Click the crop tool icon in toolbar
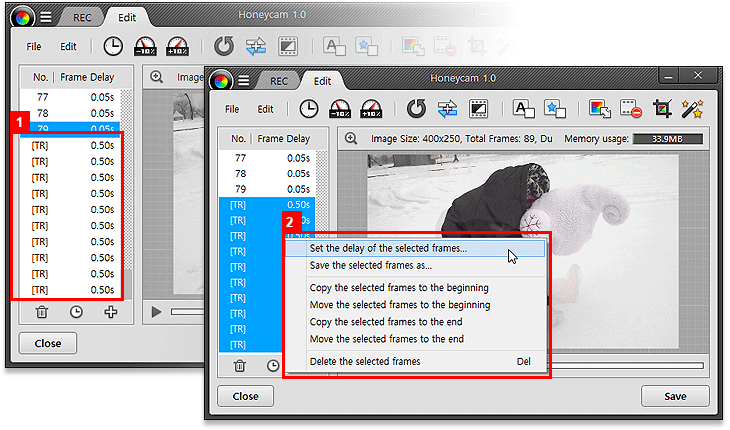 pos(661,109)
